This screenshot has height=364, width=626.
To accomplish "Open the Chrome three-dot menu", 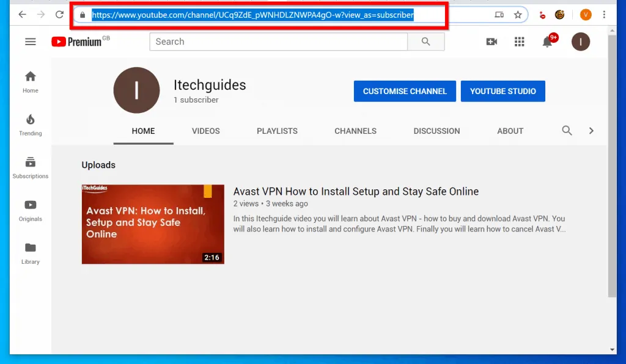I will tap(604, 13).
